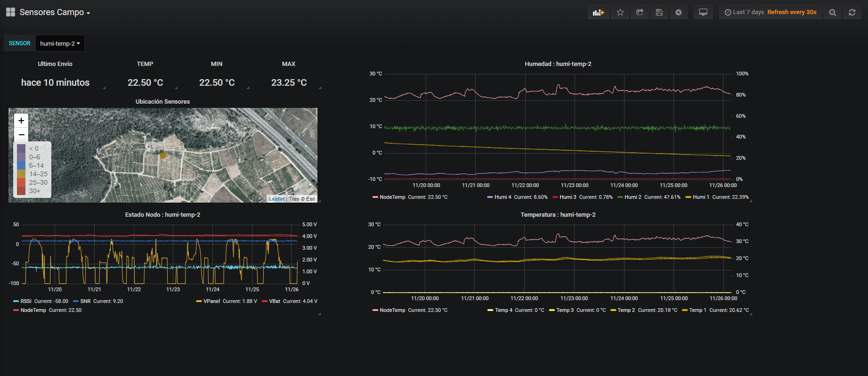Open the Share dashboard icon
Viewport: 868px width, 376px height.
click(640, 13)
